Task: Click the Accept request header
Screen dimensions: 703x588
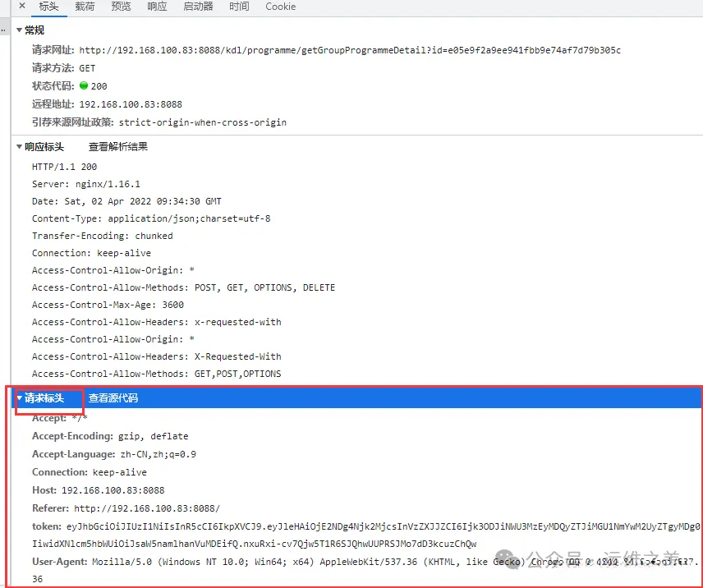Action: [x=60, y=418]
